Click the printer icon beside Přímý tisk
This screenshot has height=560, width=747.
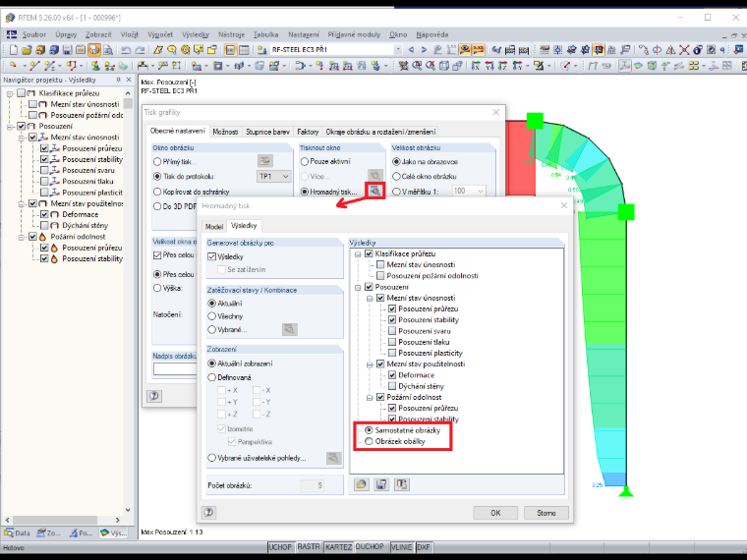point(265,161)
